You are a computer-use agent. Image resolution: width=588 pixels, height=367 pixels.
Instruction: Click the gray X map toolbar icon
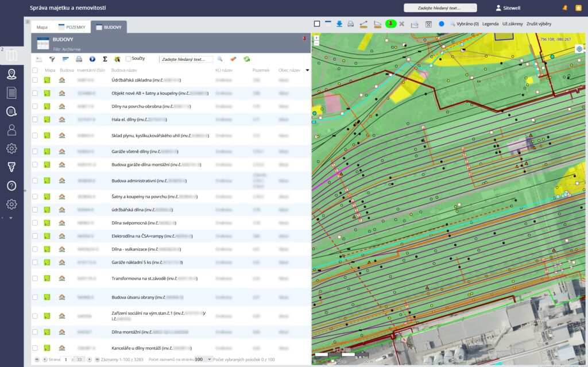[401, 24]
